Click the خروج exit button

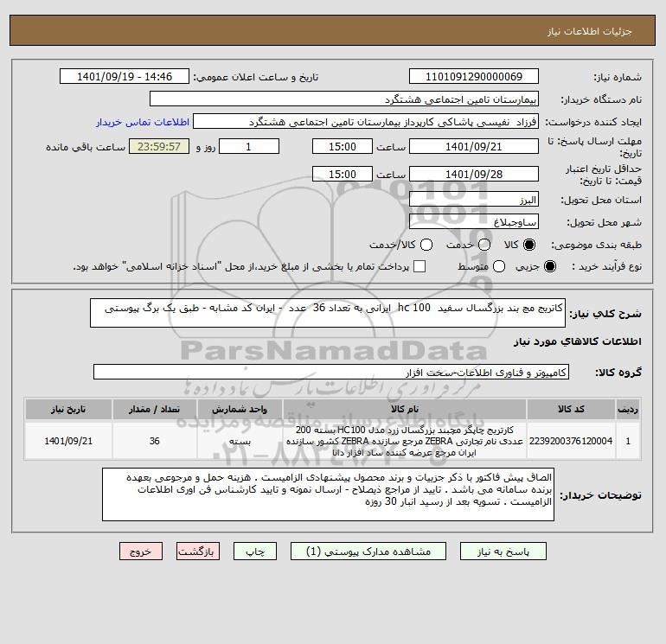[141, 552]
